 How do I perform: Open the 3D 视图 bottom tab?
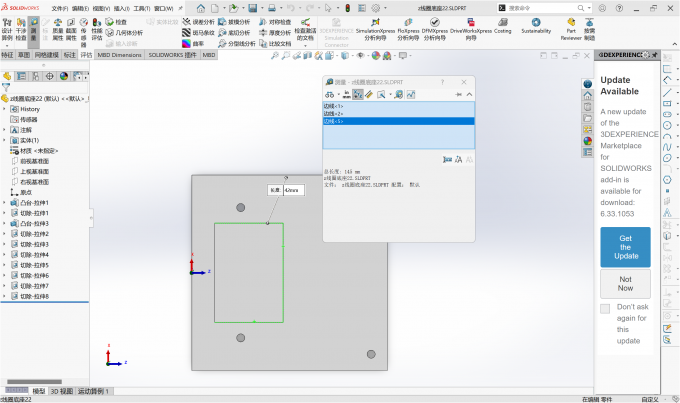click(x=62, y=391)
